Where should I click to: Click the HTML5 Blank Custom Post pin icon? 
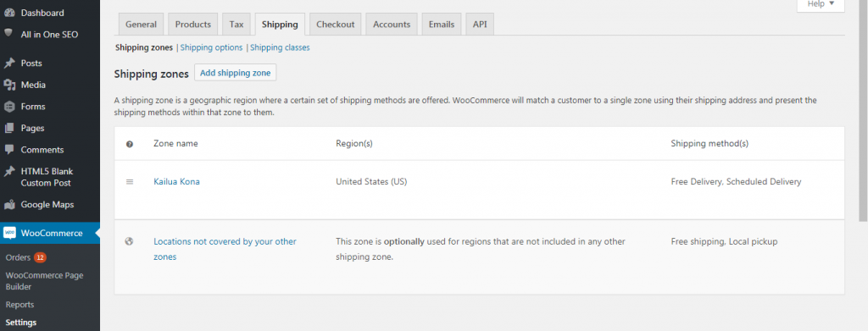click(8, 171)
